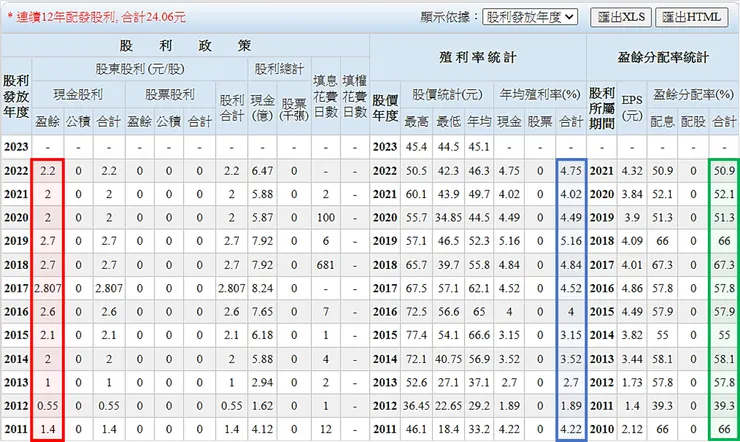Click the 6.47 cash total cell

pos(262,171)
